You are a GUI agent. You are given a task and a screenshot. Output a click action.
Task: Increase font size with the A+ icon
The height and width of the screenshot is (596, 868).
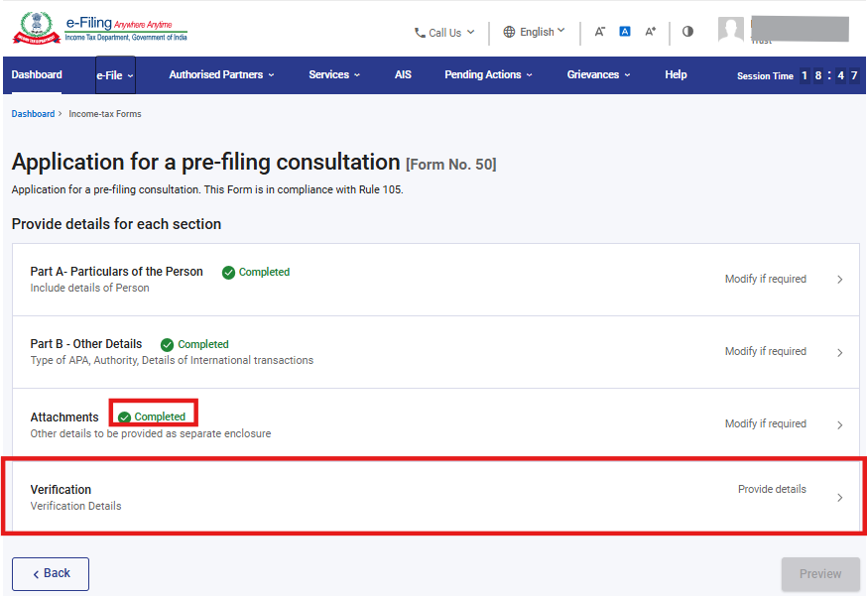coord(651,32)
